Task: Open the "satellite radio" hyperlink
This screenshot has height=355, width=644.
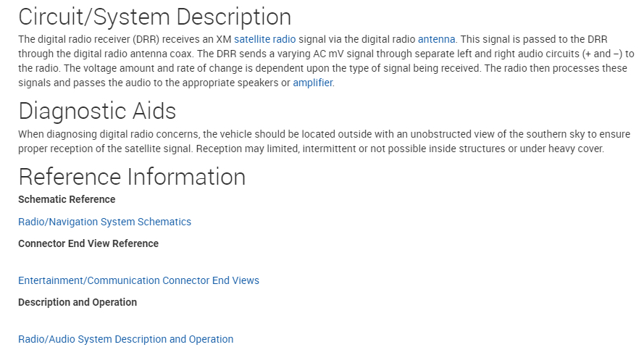Action: 264,39
